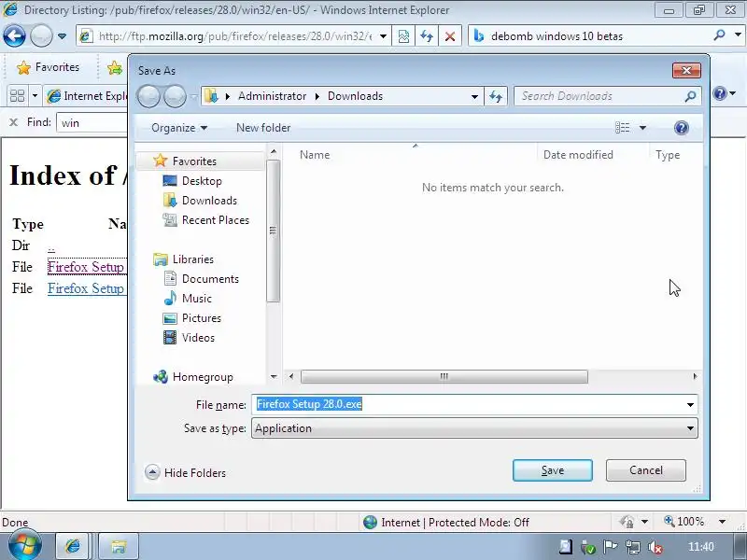This screenshot has height=560, width=747.
Task: Open the File name history dropdown arrow
Action: pyautogui.click(x=690, y=405)
